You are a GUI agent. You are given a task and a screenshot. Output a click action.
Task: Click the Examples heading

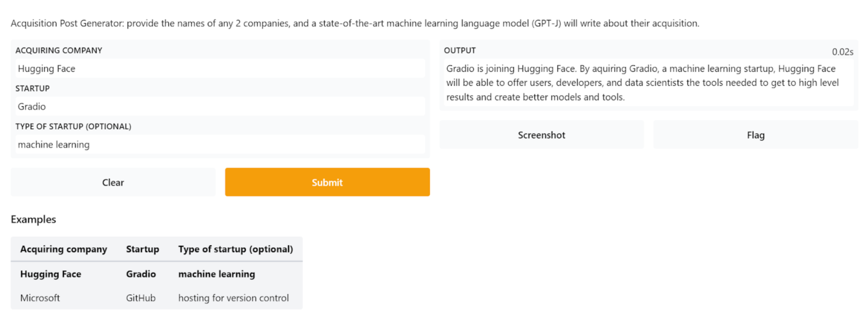[x=33, y=219]
